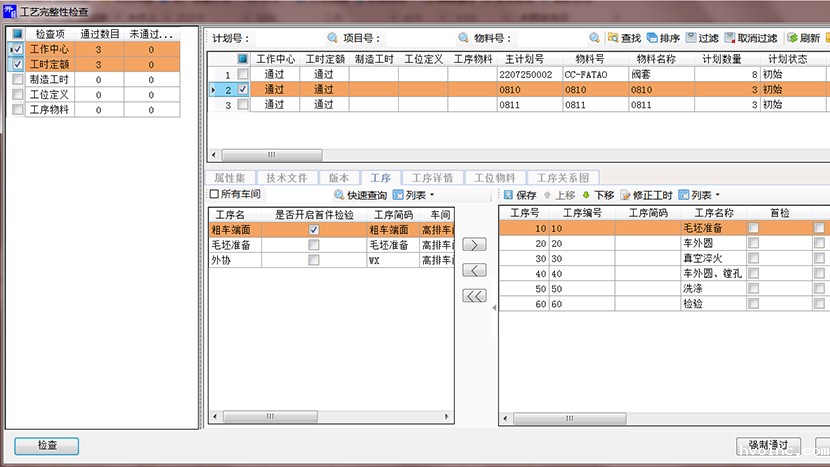Switch to the 技术文件 tab
This screenshot has height=467, width=830.
(286, 177)
